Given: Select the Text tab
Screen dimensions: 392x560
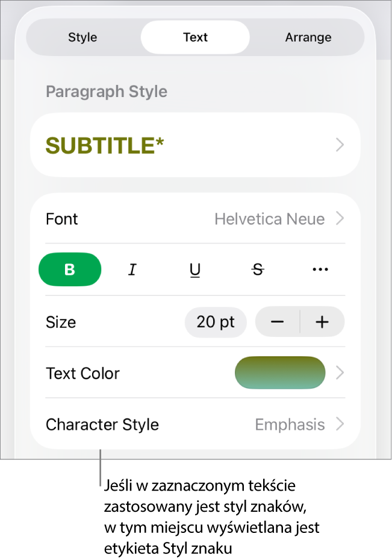Looking at the screenshot, I should click(195, 37).
